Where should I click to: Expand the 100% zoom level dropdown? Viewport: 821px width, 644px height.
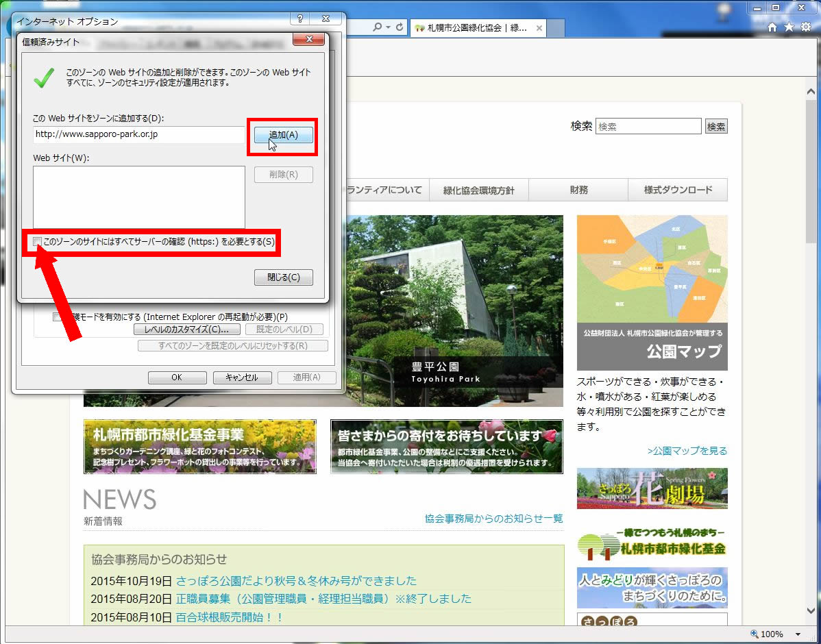pyautogui.click(x=798, y=634)
